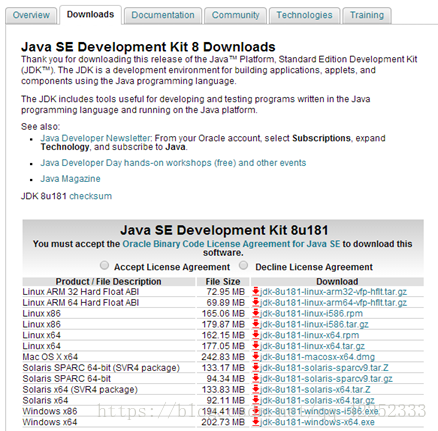This screenshot has height=431, width=438.
Task: Download jdk-8u181-solaris-sparcv9.tar.Z file link
Action: tap(324, 368)
